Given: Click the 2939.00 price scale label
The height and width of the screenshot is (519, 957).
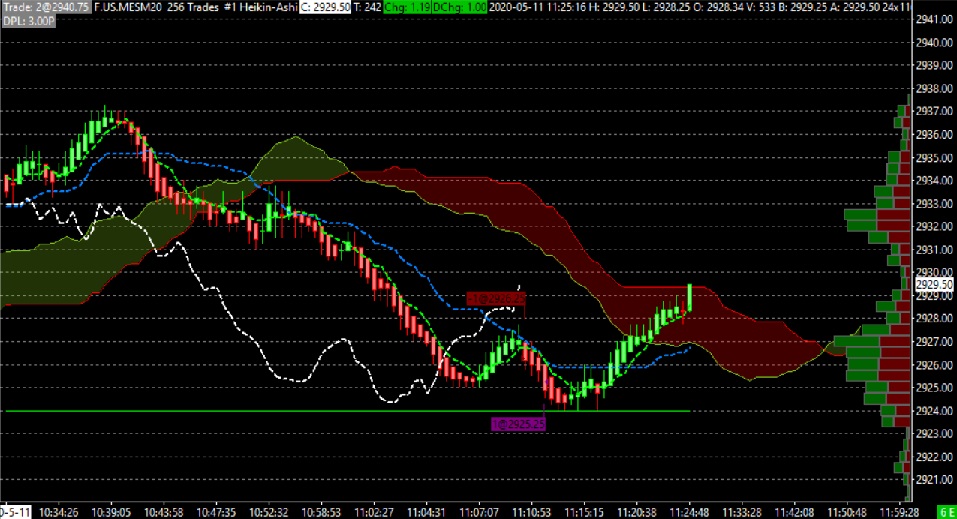Looking at the screenshot, I should click(934, 65).
